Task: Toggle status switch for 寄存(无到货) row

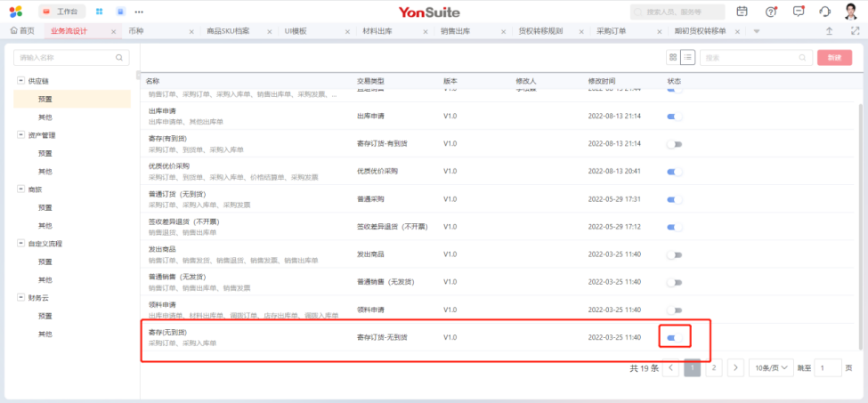Action: (674, 337)
